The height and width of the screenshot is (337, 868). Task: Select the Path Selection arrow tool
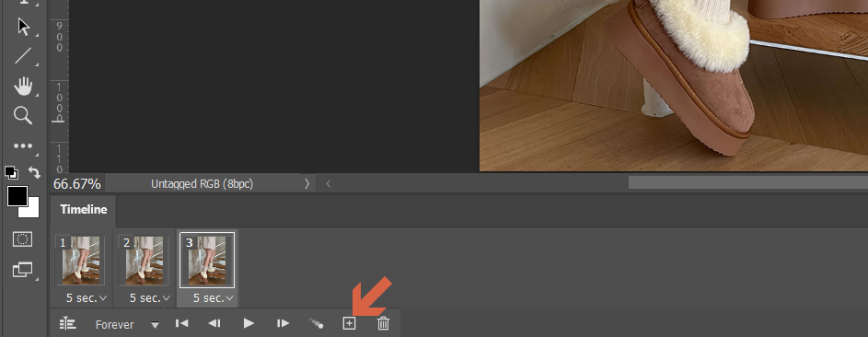coord(23,27)
